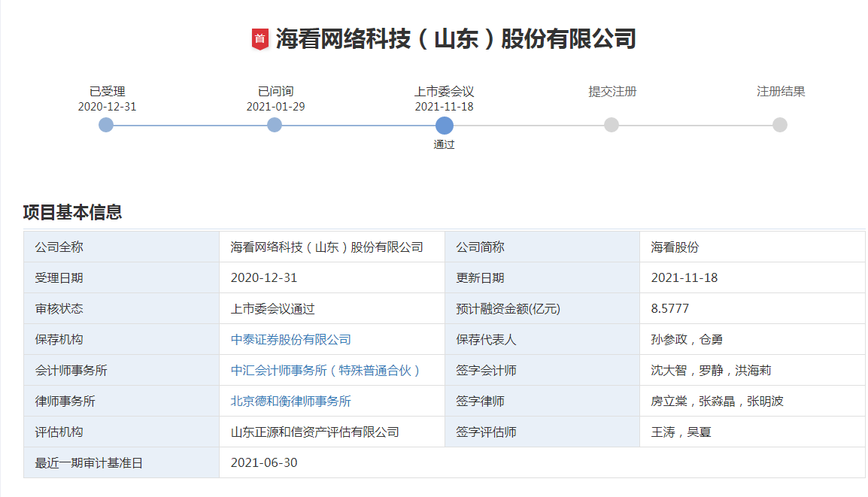Click the 注册结果 stage label
This screenshot has width=868, height=497.
781,92
